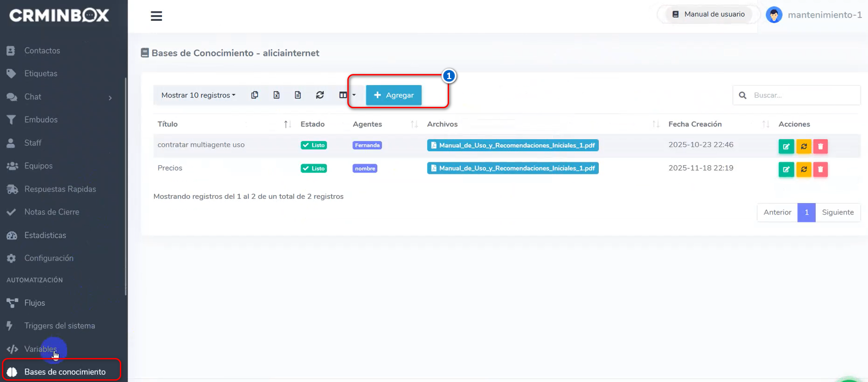The image size is (868, 382).
Task: Click the Buscar search field
Action: click(x=804, y=95)
